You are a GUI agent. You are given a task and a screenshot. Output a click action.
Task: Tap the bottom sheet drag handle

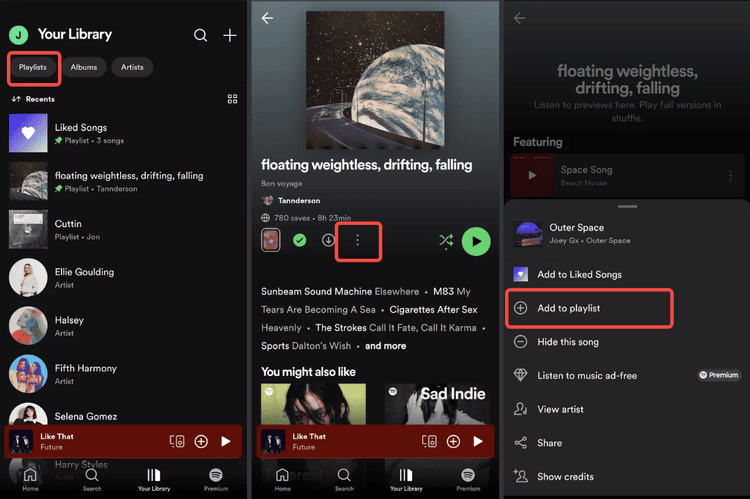click(627, 207)
